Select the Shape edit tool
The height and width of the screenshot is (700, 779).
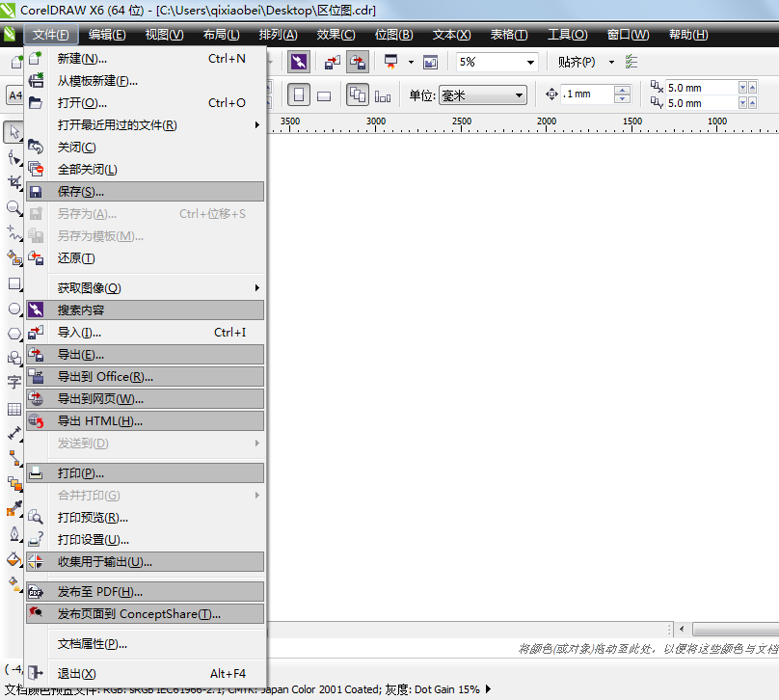(13, 157)
